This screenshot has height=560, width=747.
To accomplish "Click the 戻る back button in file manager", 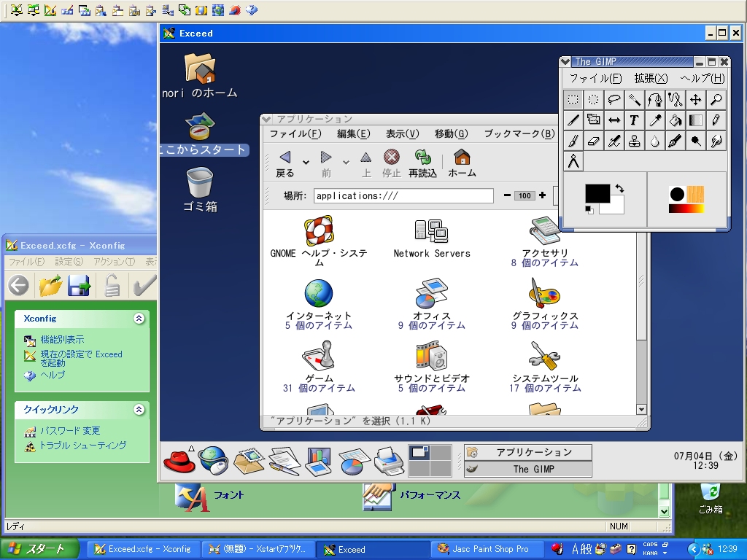I will [285, 164].
